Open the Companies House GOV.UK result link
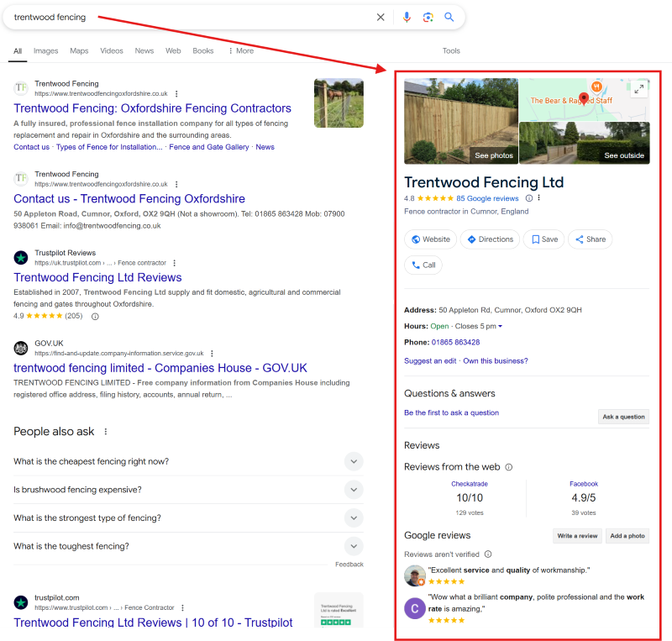This screenshot has width=672, height=641. point(160,368)
